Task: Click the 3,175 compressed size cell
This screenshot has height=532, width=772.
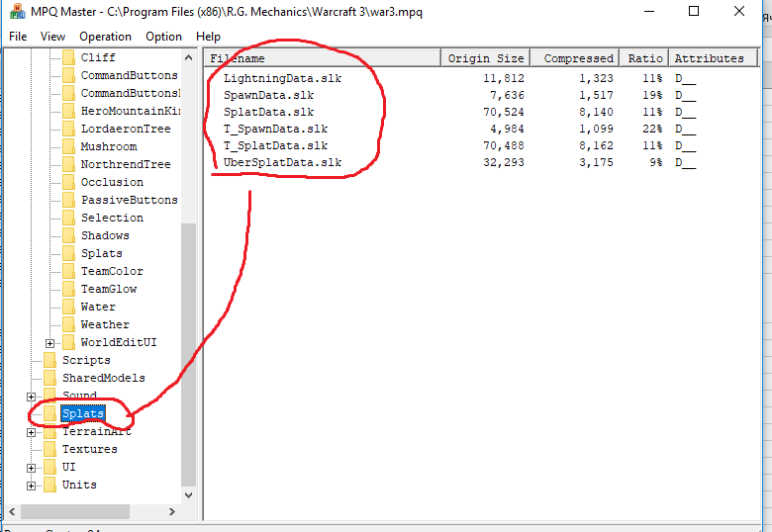Action: 596,162
